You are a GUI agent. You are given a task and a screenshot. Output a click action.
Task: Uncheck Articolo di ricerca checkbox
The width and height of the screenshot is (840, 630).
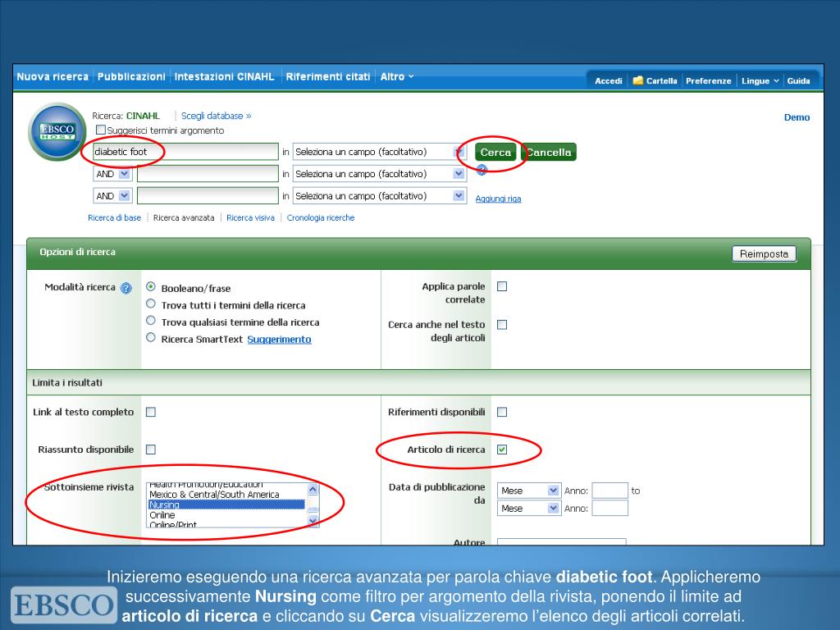pyautogui.click(x=502, y=450)
